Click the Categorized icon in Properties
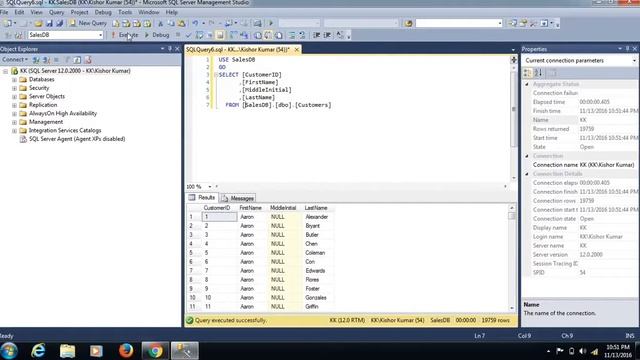This screenshot has width=640, height=360. (527, 73)
